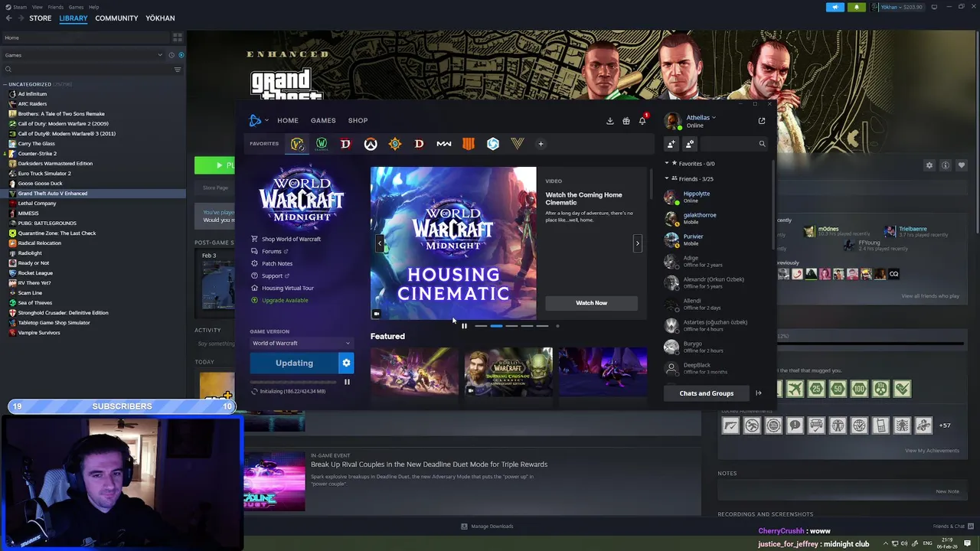
Task: Favorite GTA V with heart icon in Steam
Action: click(x=962, y=165)
